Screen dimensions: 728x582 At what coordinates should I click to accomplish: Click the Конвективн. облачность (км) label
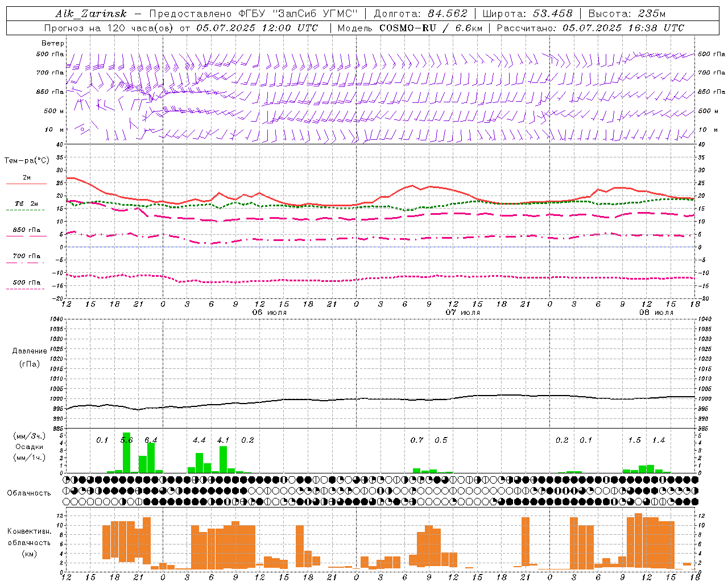29,542
